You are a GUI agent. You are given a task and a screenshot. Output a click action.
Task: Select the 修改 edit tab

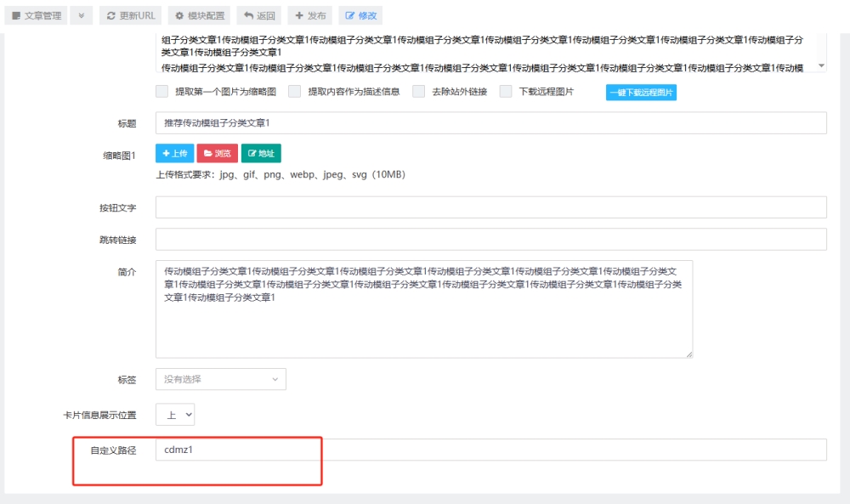(360, 15)
